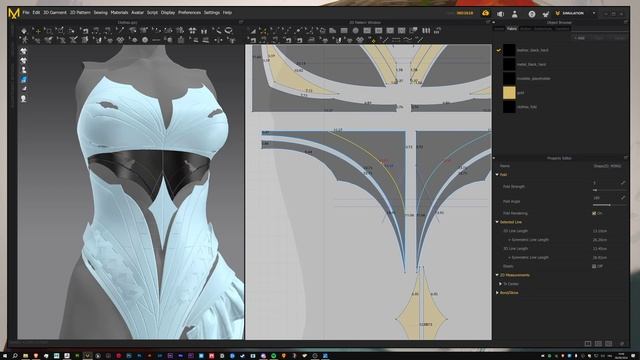Select the Edit Pattern tool in 2D toolbar
640x360 pixels.
tap(253, 31)
